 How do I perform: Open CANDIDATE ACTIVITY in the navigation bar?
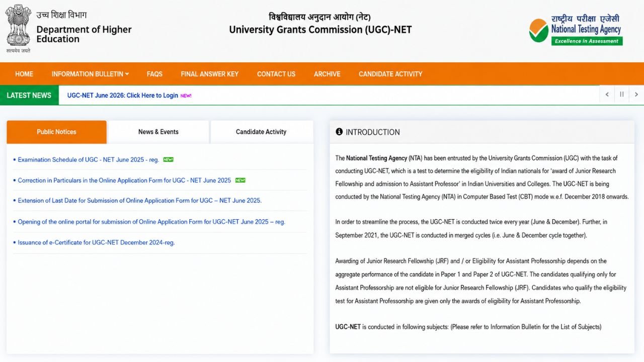tap(390, 74)
